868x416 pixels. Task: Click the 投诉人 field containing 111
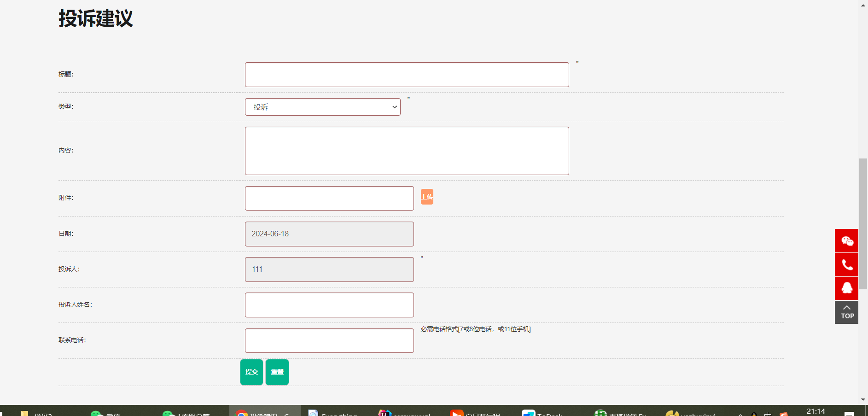(329, 270)
